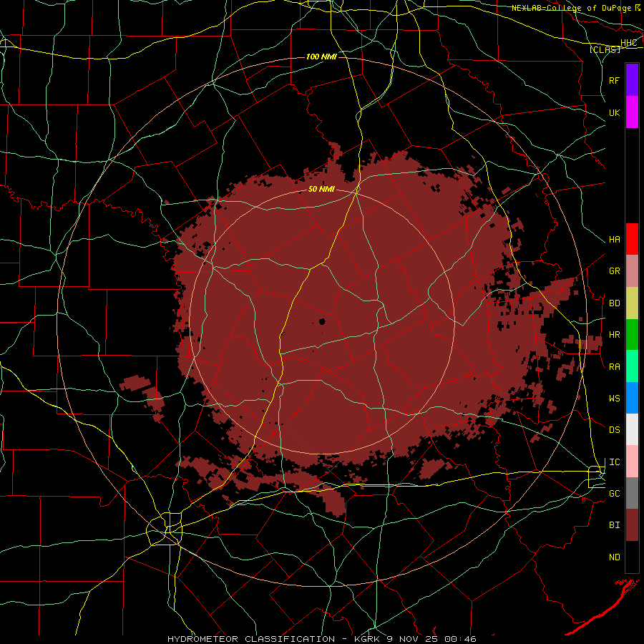This screenshot has height=644, width=644.
Task: Click the BI legend label
Action: coord(615,525)
